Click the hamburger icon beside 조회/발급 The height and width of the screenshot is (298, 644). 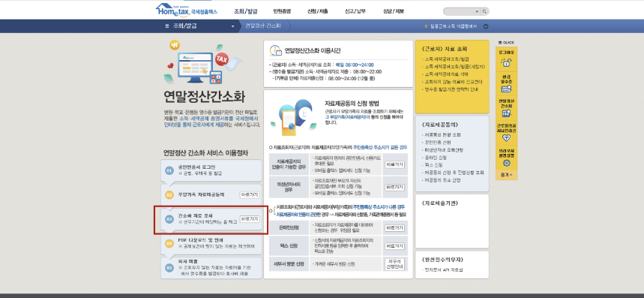coord(166,26)
